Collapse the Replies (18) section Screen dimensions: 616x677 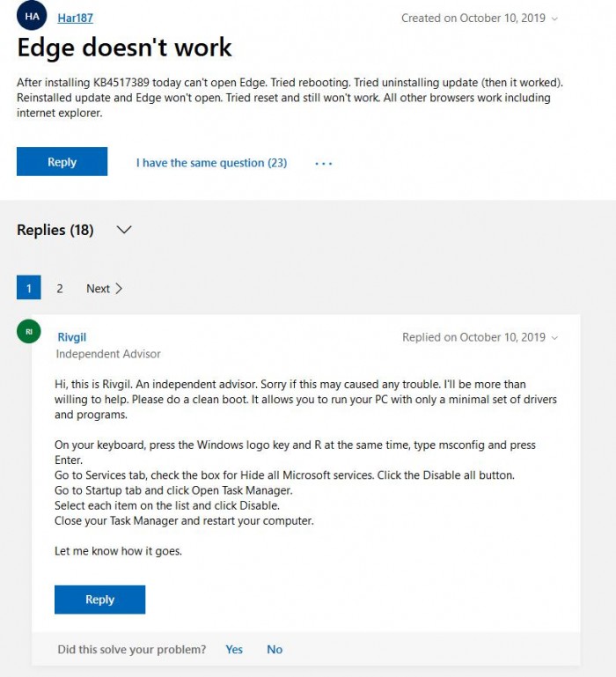pyautogui.click(x=124, y=230)
